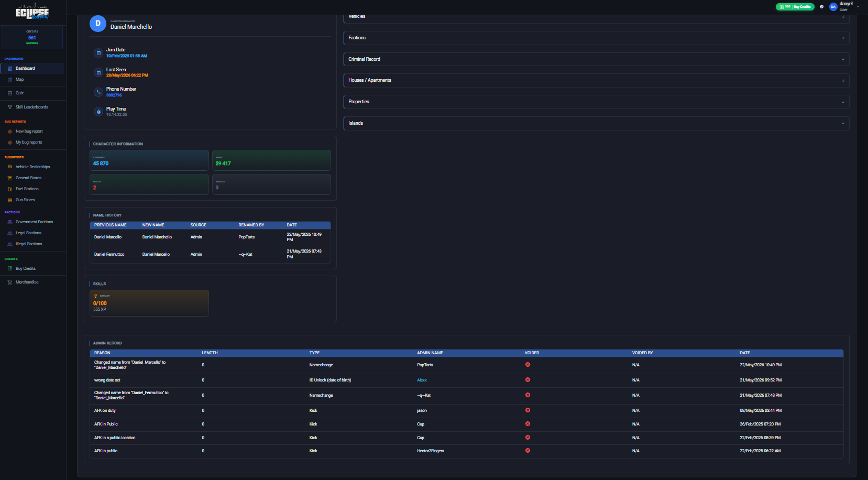
Task: Open My bug reports page
Action: pyautogui.click(x=29, y=143)
